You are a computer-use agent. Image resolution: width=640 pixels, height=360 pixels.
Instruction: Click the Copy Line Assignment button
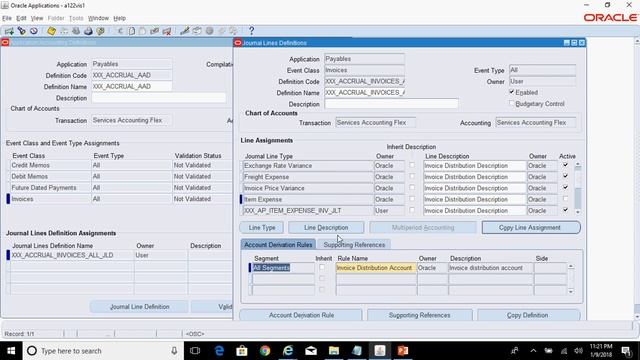(x=531, y=227)
